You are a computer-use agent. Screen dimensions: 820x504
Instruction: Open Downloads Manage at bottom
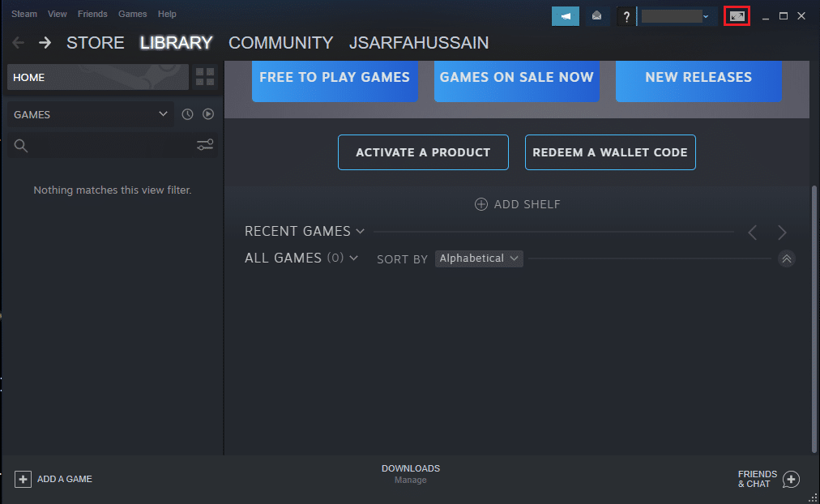[411, 474]
